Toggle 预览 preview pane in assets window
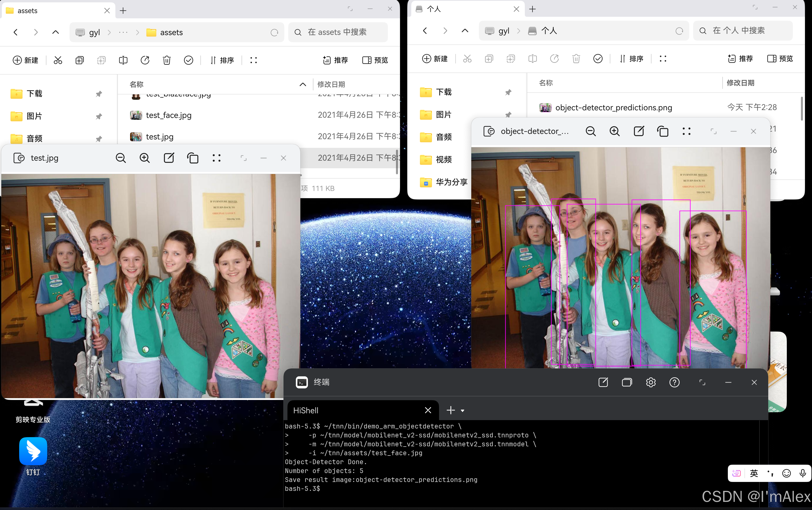Image resolution: width=812 pixels, height=510 pixels. coord(375,60)
